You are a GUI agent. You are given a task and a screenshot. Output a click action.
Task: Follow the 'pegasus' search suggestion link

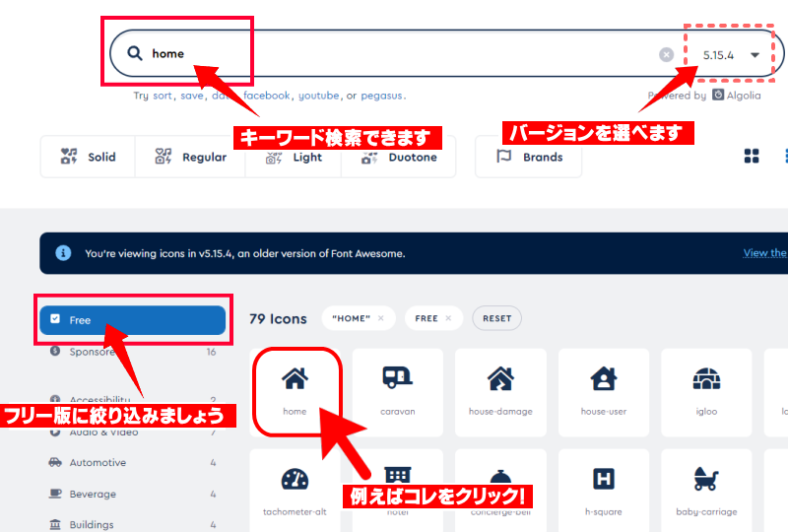click(x=381, y=96)
